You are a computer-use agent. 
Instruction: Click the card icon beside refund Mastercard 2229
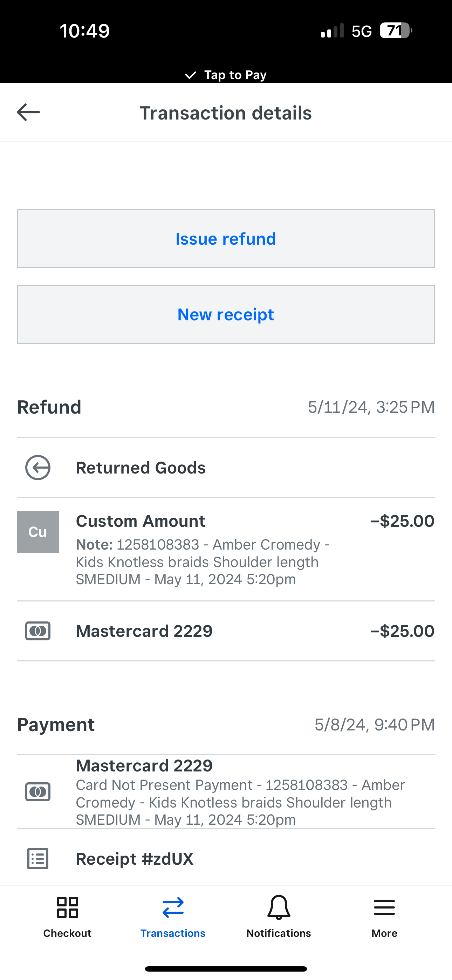(38, 631)
